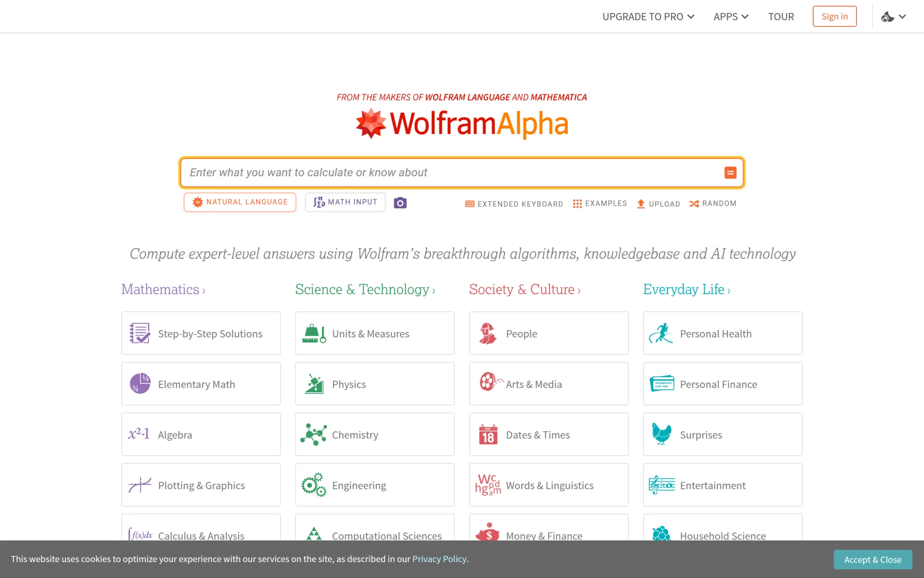Open Step-by-Step Solutions text link
The height and width of the screenshot is (578, 924).
pos(210,334)
